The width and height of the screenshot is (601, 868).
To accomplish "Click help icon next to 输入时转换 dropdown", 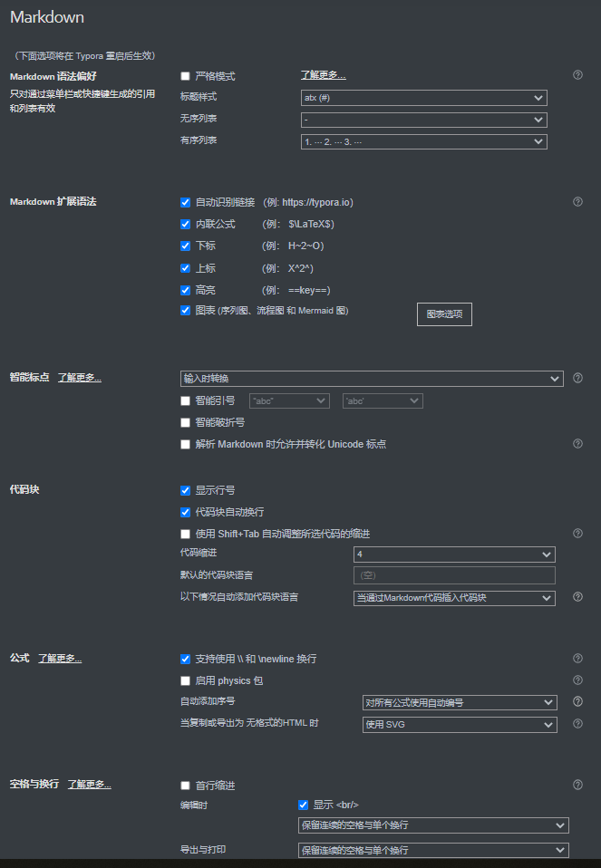I will pos(577,378).
